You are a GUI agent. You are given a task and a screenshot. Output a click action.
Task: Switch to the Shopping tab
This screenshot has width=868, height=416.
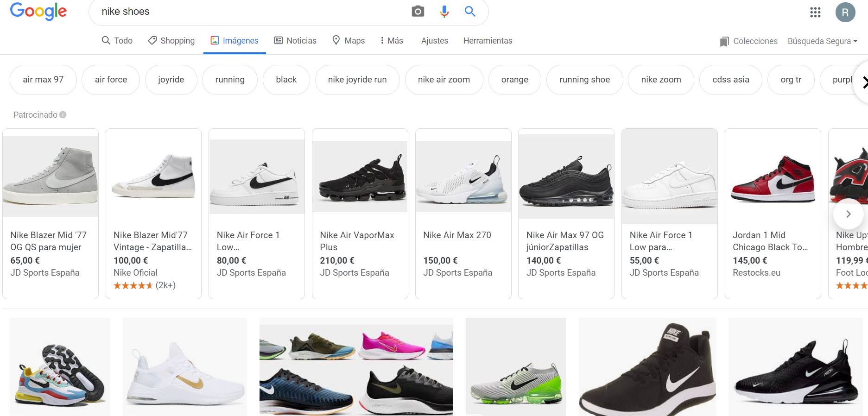(171, 41)
